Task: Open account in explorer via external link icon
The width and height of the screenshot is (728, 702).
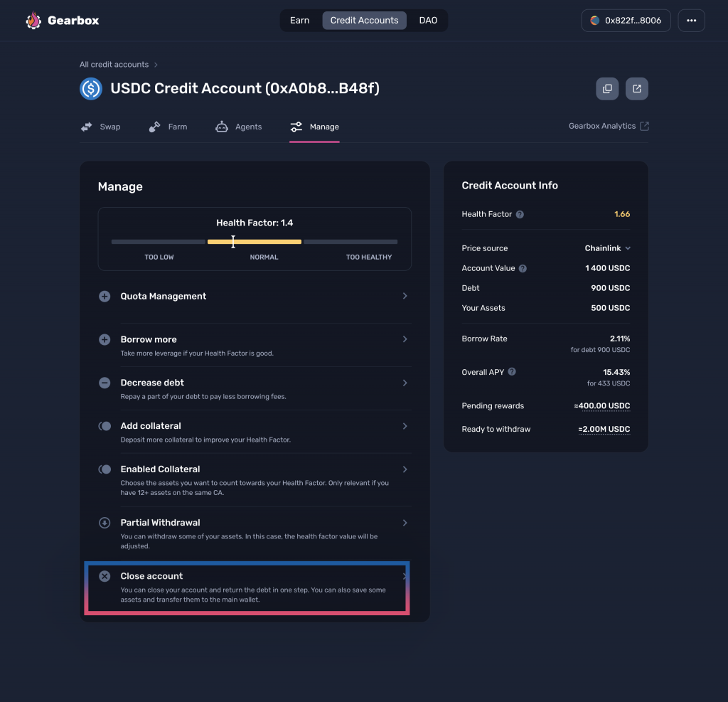Action: (x=637, y=89)
